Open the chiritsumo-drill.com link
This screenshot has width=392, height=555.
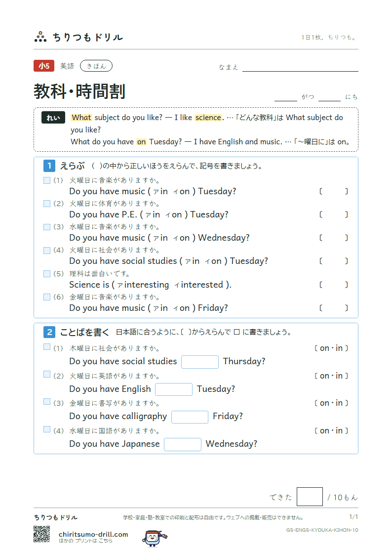[x=93, y=534]
